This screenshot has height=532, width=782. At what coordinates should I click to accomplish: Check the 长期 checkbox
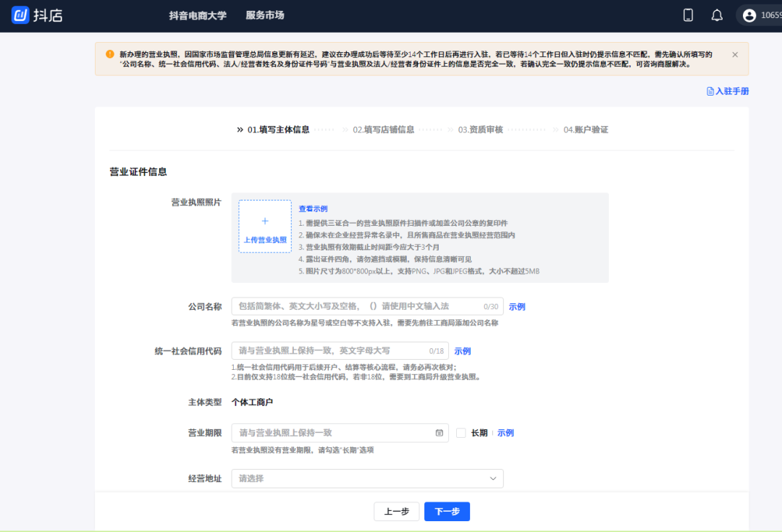pyautogui.click(x=461, y=433)
